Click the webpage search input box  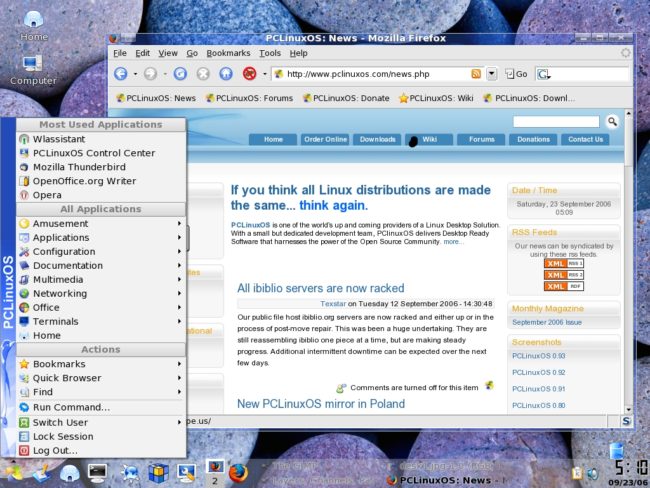coord(556,121)
